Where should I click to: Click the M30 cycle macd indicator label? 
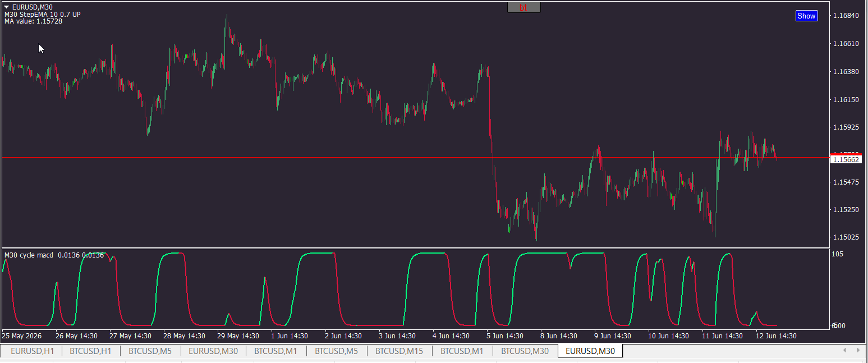tap(29, 255)
